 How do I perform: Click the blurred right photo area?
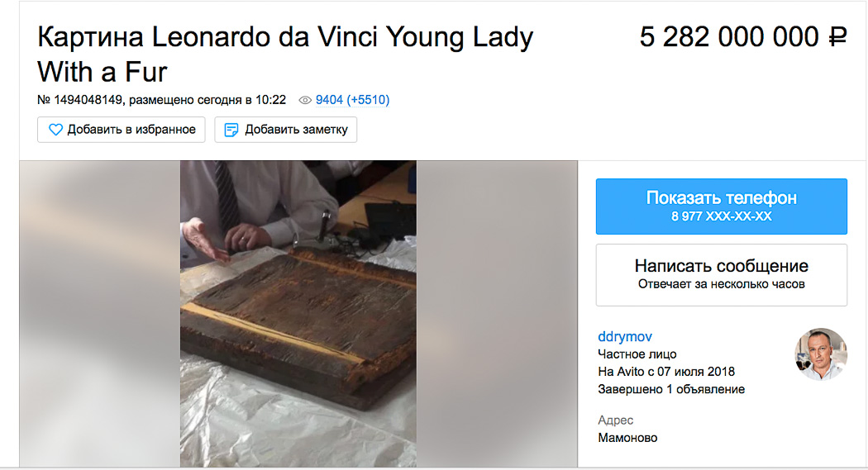click(x=497, y=314)
